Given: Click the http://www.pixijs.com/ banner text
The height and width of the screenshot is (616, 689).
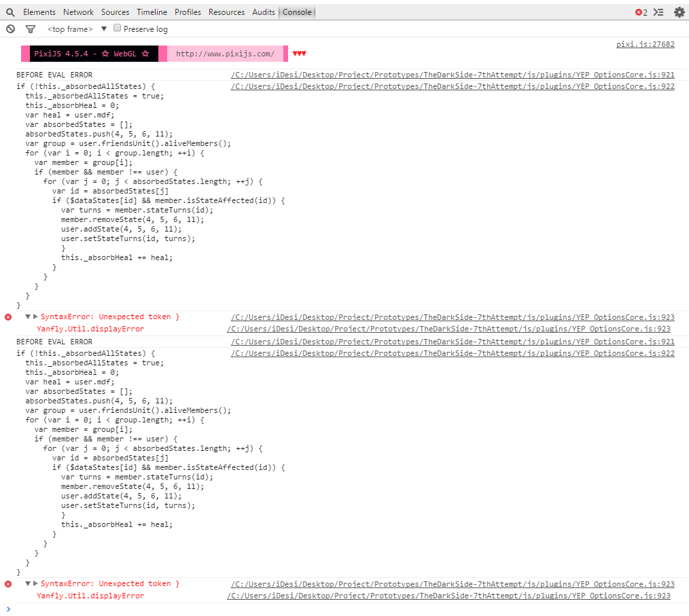Looking at the screenshot, I should click(225, 54).
